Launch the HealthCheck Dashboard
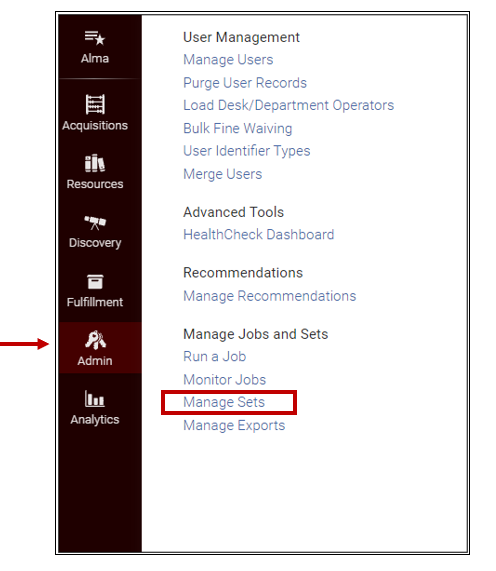The width and height of the screenshot is (496, 571). pyautogui.click(x=259, y=234)
